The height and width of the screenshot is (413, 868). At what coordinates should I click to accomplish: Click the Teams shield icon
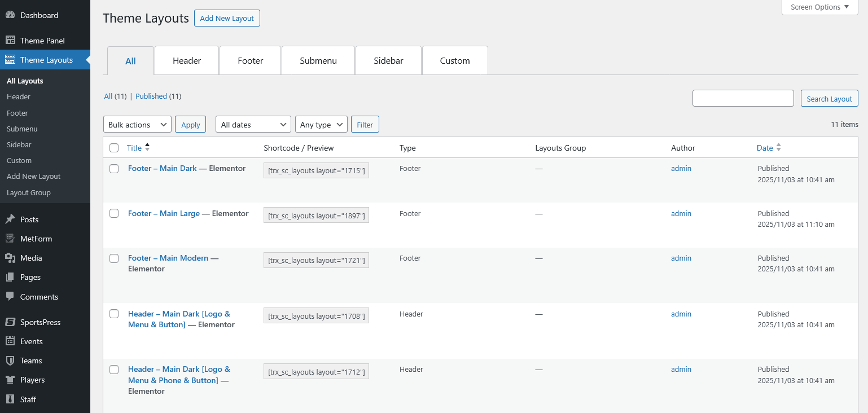click(10, 361)
